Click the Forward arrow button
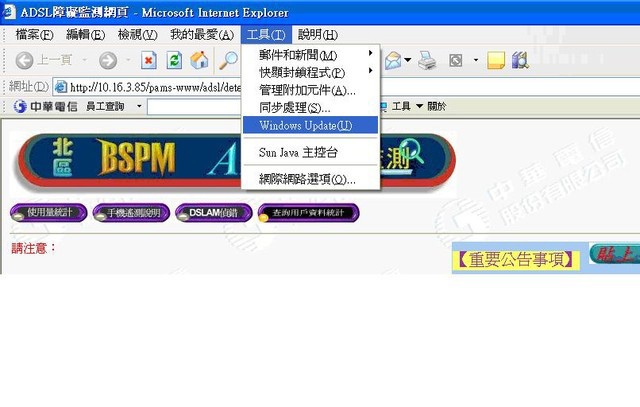This screenshot has width=640, height=407. 108,60
